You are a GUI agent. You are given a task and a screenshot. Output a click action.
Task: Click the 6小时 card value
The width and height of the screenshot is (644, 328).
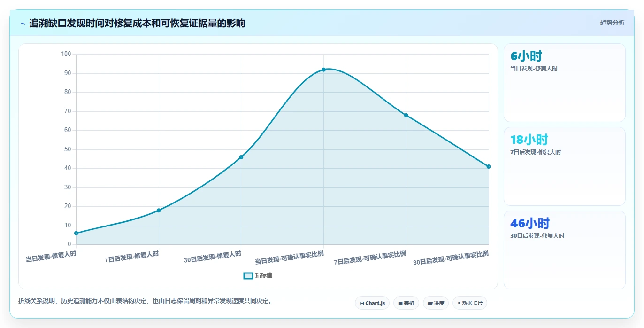coord(526,56)
